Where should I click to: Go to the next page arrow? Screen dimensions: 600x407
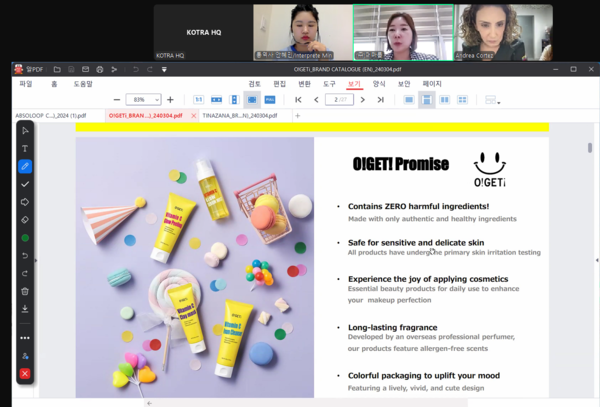365,100
